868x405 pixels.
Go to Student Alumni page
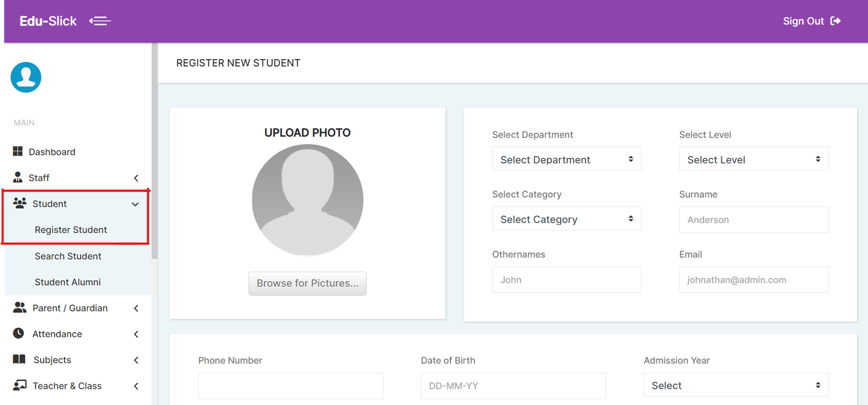68,282
